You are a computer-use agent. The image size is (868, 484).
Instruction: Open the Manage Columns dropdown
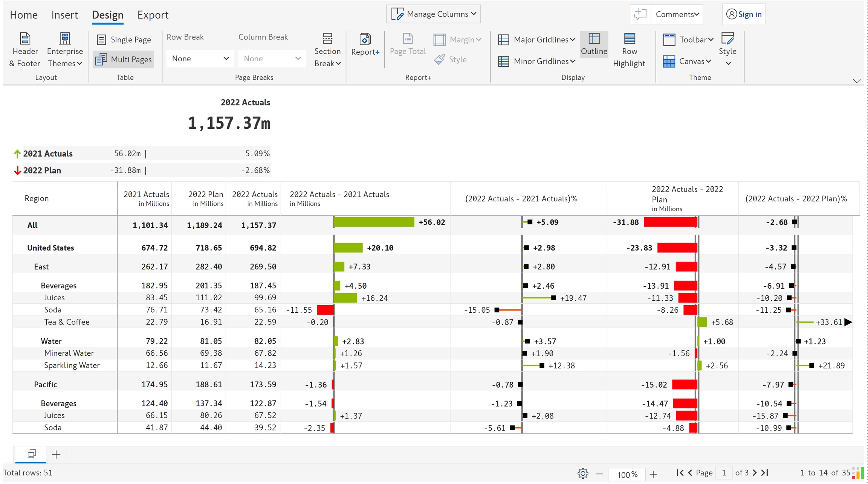pyautogui.click(x=433, y=14)
